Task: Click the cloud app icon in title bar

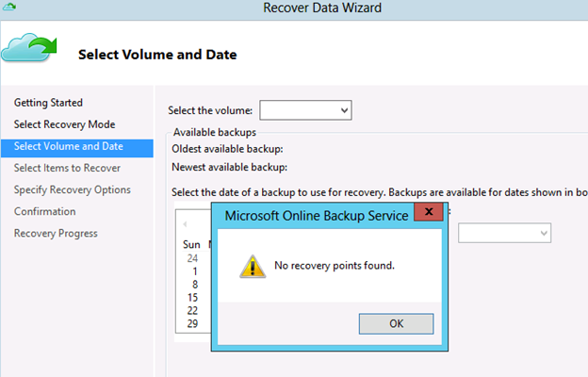Action: (10, 8)
